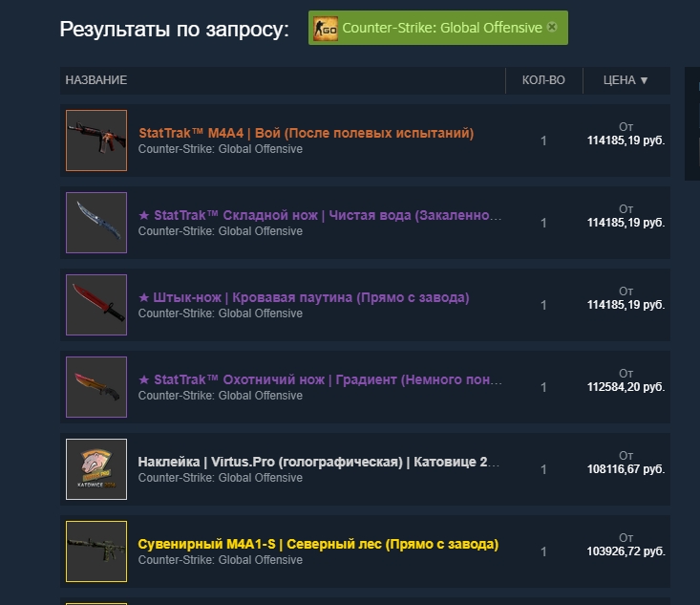The height and width of the screenshot is (605, 700).
Task: Remove the Counter-Strike: Global Offensive filter tag
Action: [x=552, y=28]
